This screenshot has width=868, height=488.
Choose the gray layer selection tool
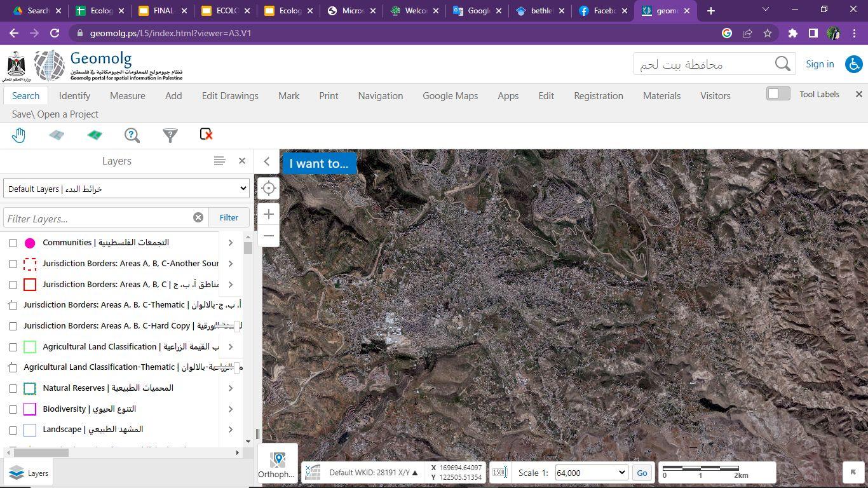pos(57,135)
